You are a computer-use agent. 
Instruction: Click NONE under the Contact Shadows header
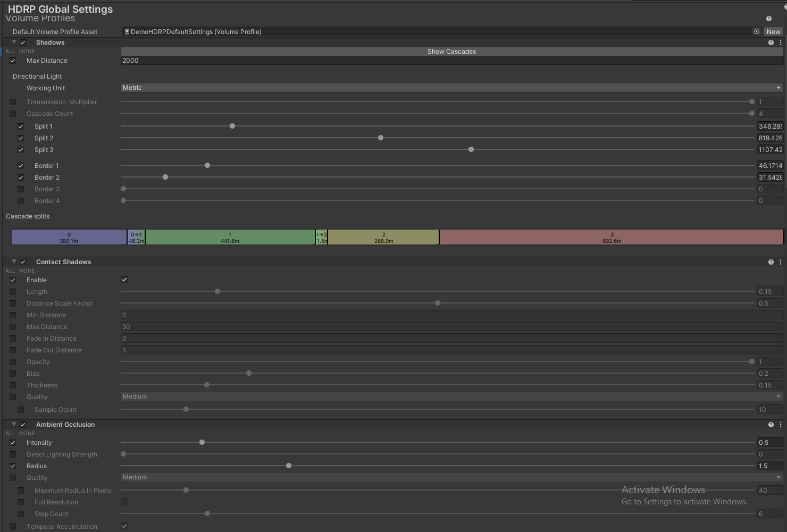tap(27, 271)
